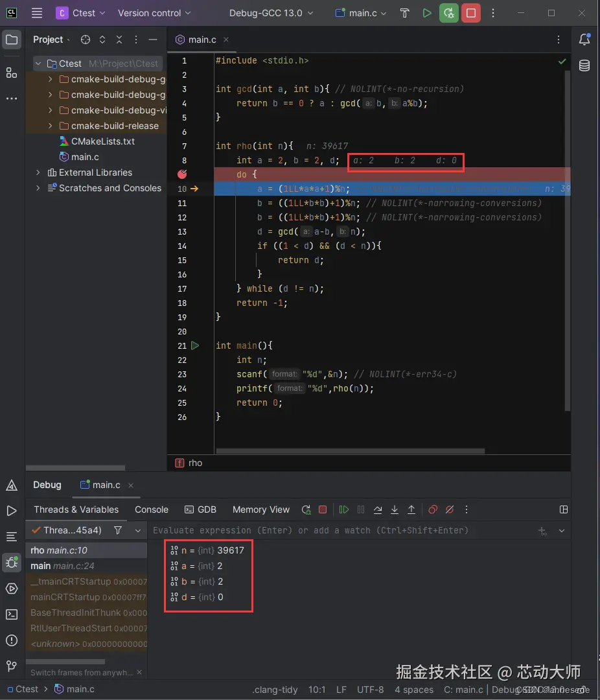Image resolution: width=600 pixels, height=700 pixels.
Task: Expand External Libraries node
Action: click(x=38, y=172)
